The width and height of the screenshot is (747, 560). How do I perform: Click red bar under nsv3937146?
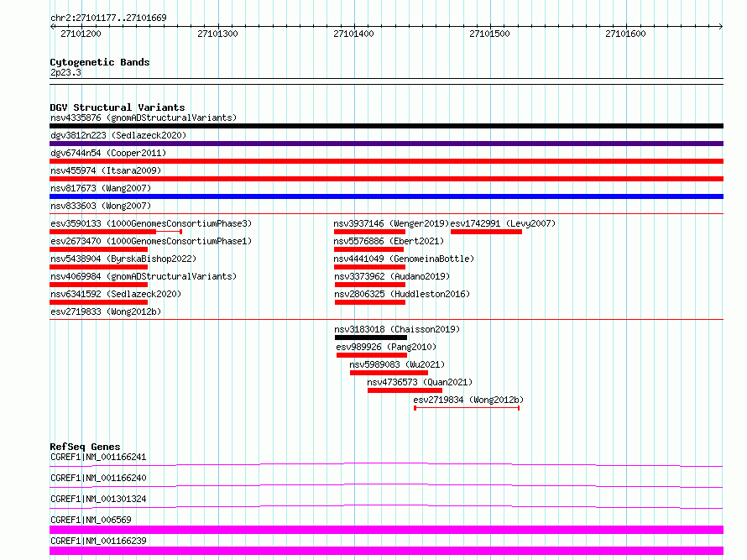[x=369, y=232]
